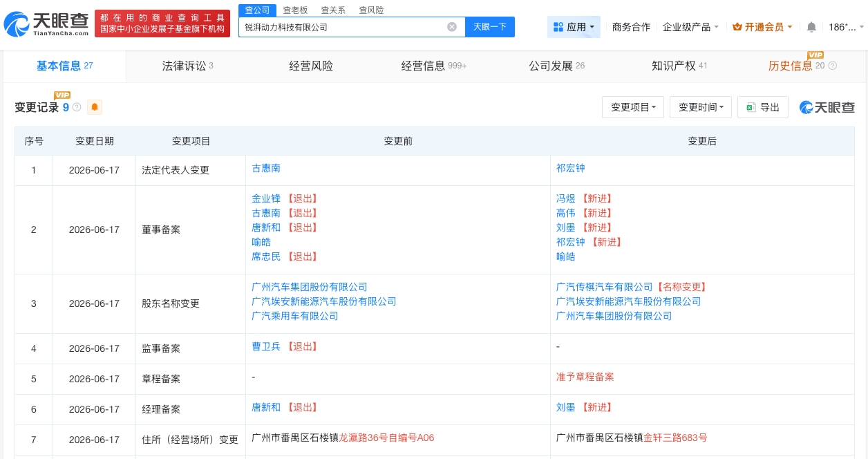868x459 pixels.
Task: Click the 商务合作 link
Action: (631, 27)
